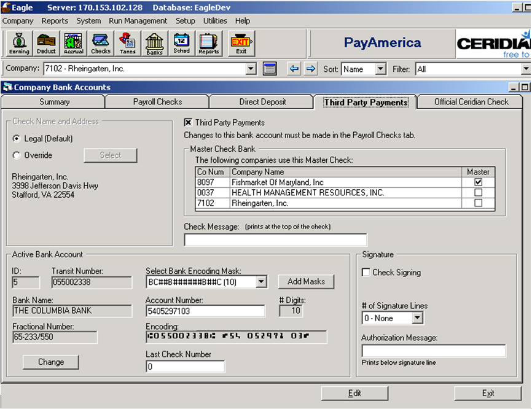Click the bottom Exit button
Image resolution: width=532 pixels, height=409 pixels.
click(488, 393)
